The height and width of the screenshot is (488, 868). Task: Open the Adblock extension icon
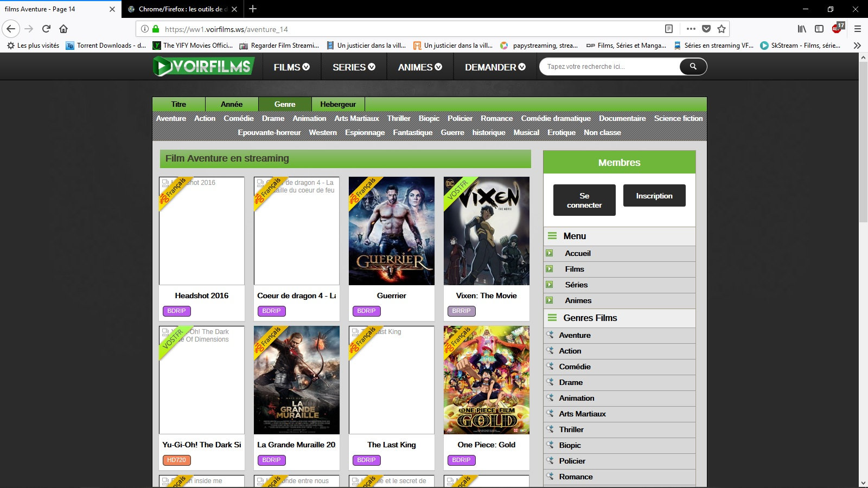(838, 28)
